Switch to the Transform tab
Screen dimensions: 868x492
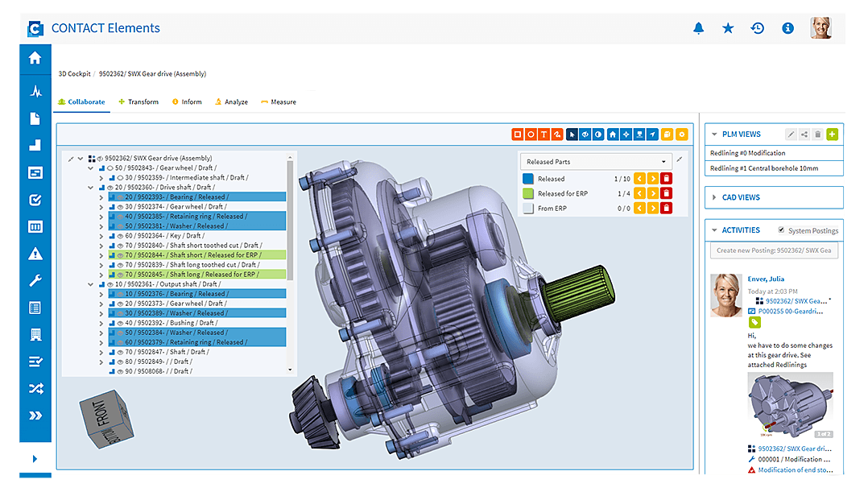(138, 101)
